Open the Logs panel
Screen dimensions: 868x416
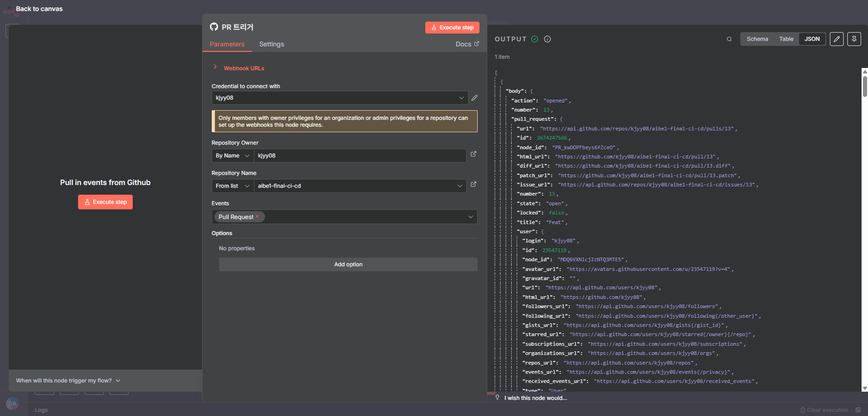[x=41, y=410]
